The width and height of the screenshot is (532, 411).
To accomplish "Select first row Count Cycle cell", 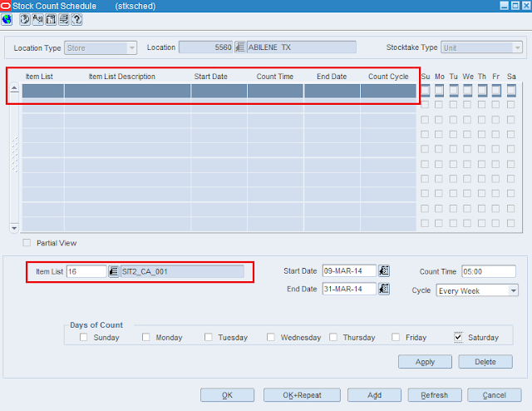I will click(388, 91).
